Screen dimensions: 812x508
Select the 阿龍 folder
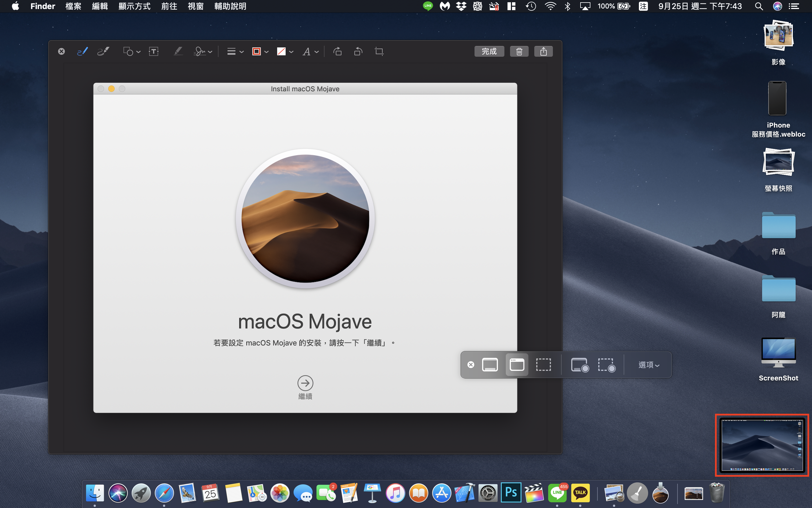(x=778, y=296)
